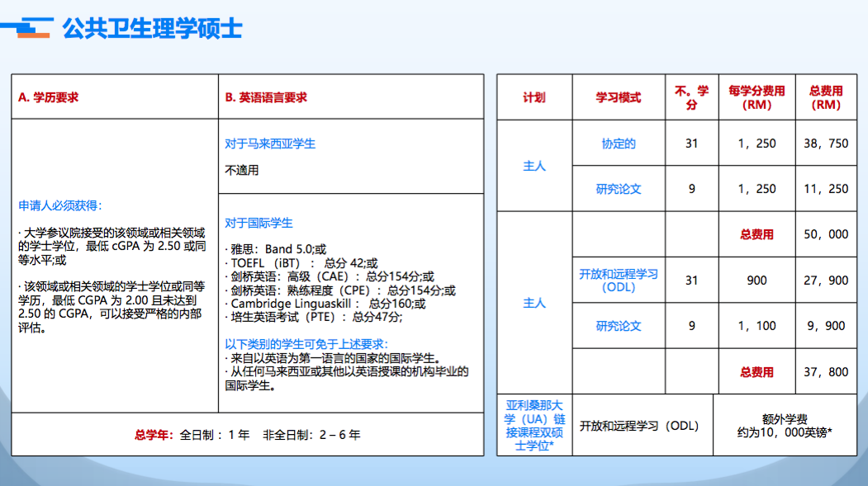Click the '38, 750' total fee value

pyautogui.click(x=824, y=144)
